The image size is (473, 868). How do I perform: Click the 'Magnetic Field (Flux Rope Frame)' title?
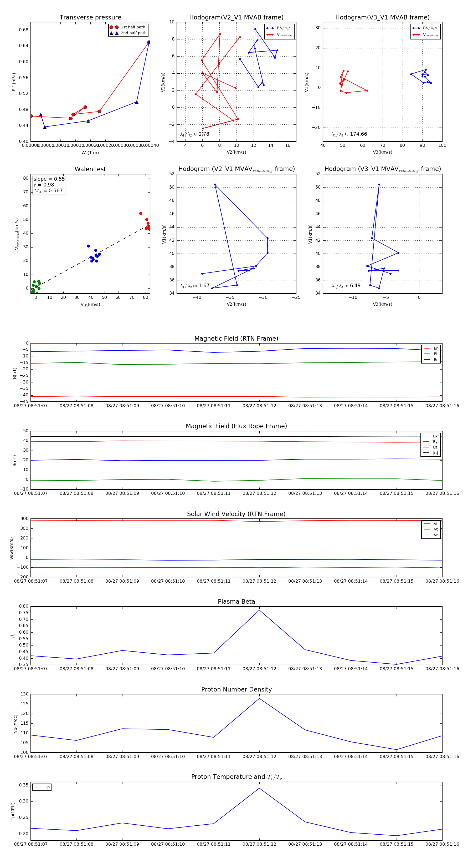236,426
